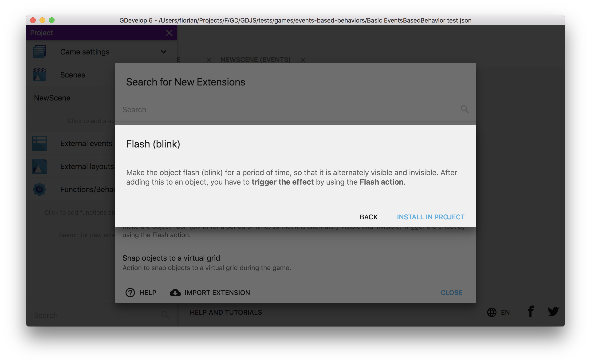Expand the Game settings chevron
Viewport: 591px width, 364px height.
[x=164, y=52]
